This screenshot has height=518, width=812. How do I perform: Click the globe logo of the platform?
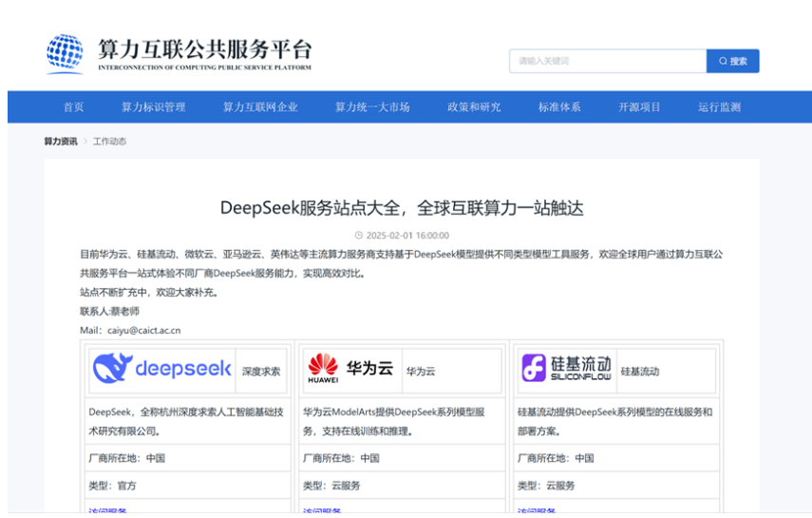65,52
